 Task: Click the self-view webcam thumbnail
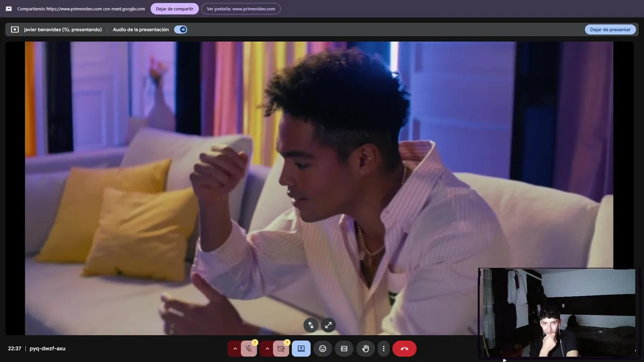pyautogui.click(x=557, y=313)
